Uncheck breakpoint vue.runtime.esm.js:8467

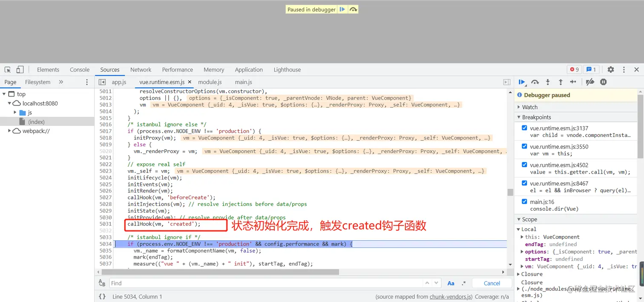[524, 183]
